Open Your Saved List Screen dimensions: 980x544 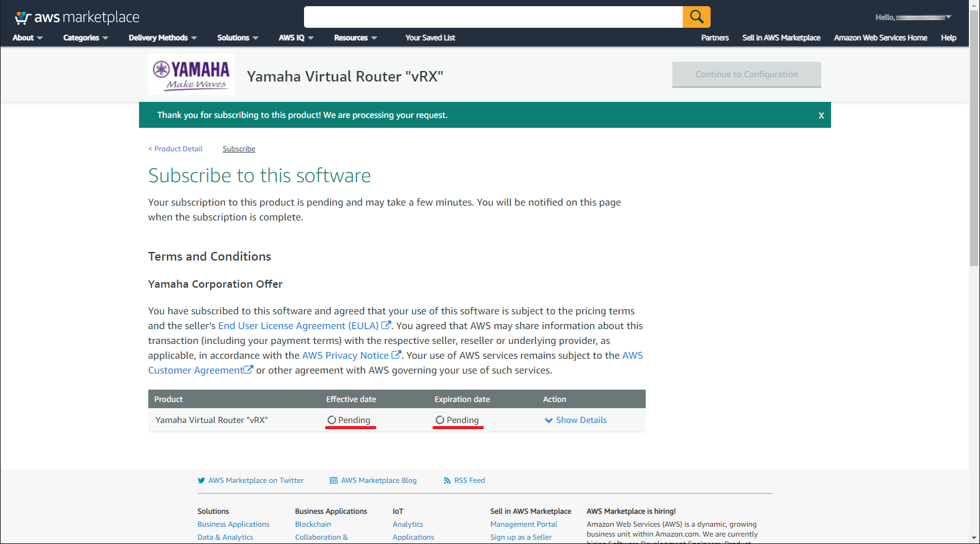point(430,38)
